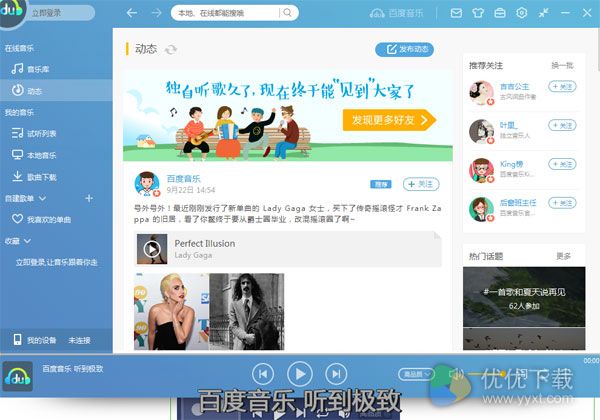Skip to next track in player bar
The image size is (600, 420).
336,374
